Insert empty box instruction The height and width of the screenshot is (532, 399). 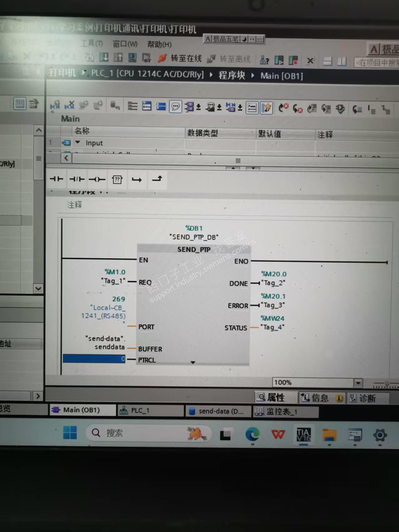point(117,179)
